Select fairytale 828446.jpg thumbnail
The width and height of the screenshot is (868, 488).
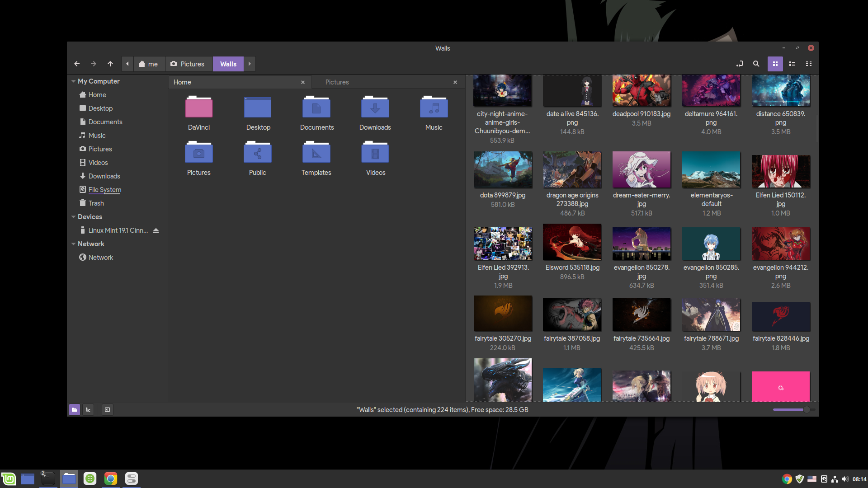(x=781, y=316)
